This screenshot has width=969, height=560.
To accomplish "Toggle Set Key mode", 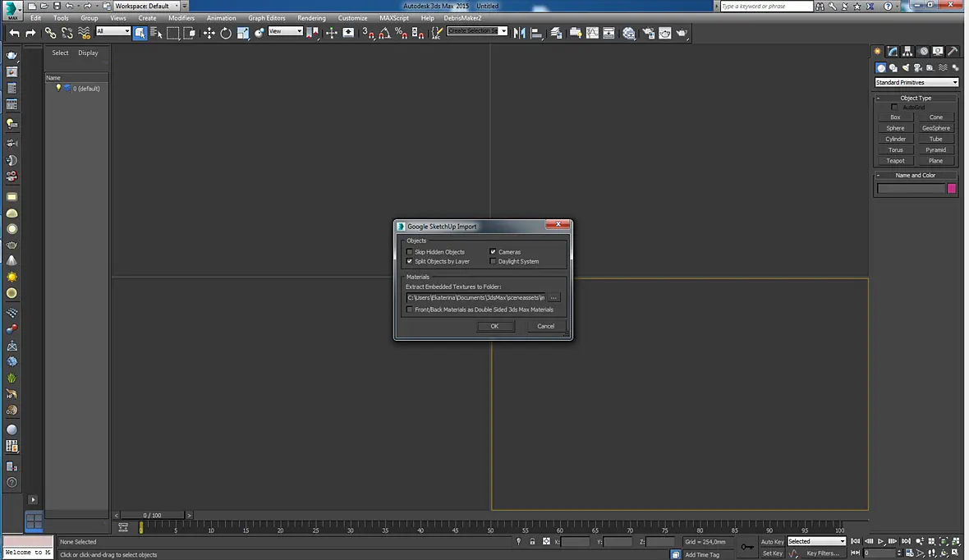I will coord(772,553).
